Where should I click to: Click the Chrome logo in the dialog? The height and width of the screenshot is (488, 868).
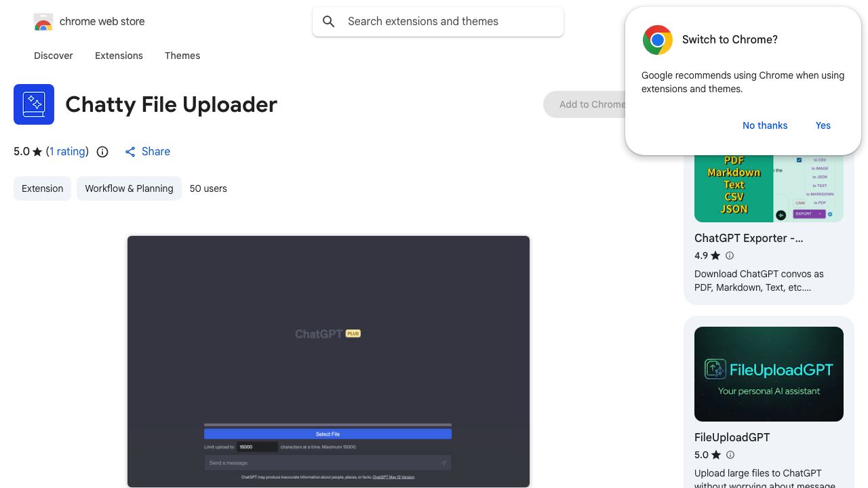pyautogui.click(x=658, y=40)
